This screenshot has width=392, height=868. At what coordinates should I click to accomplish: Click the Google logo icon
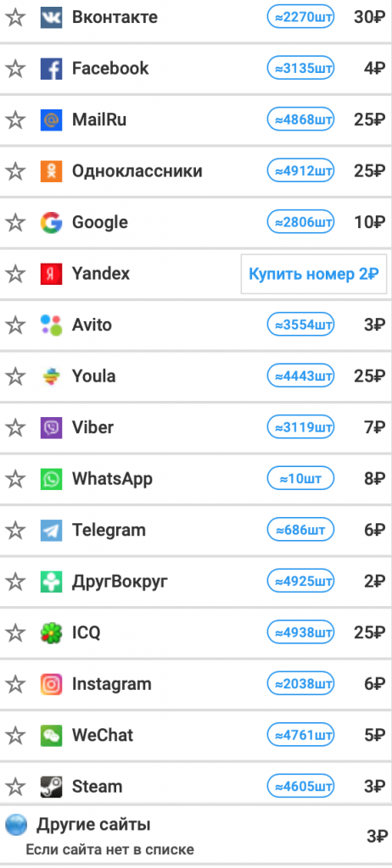click(x=51, y=223)
